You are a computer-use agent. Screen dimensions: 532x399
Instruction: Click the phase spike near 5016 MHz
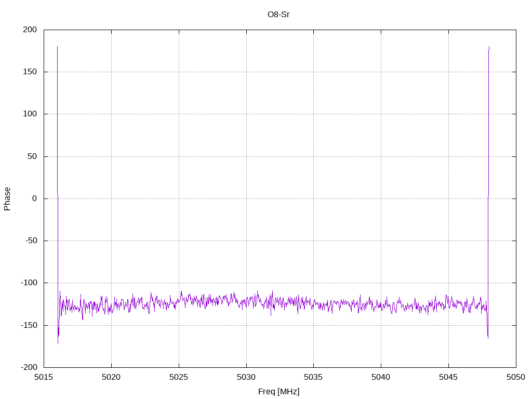pyautogui.click(x=58, y=195)
